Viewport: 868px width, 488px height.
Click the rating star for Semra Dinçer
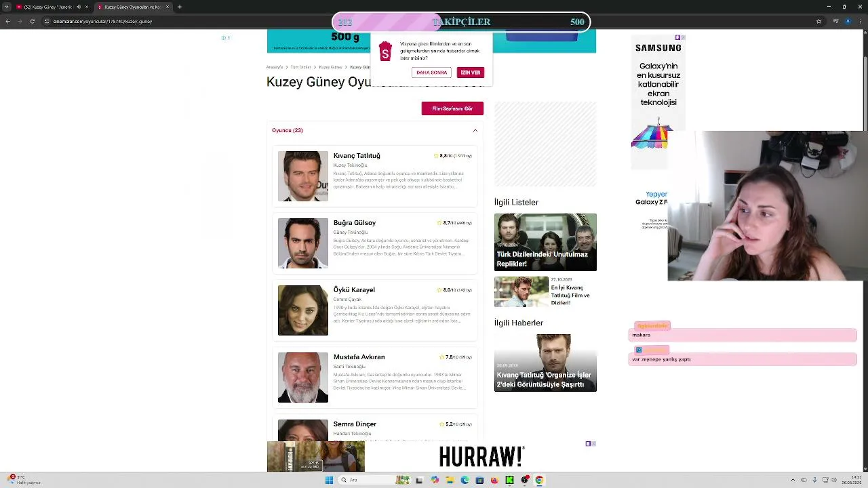(x=442, y=424)
